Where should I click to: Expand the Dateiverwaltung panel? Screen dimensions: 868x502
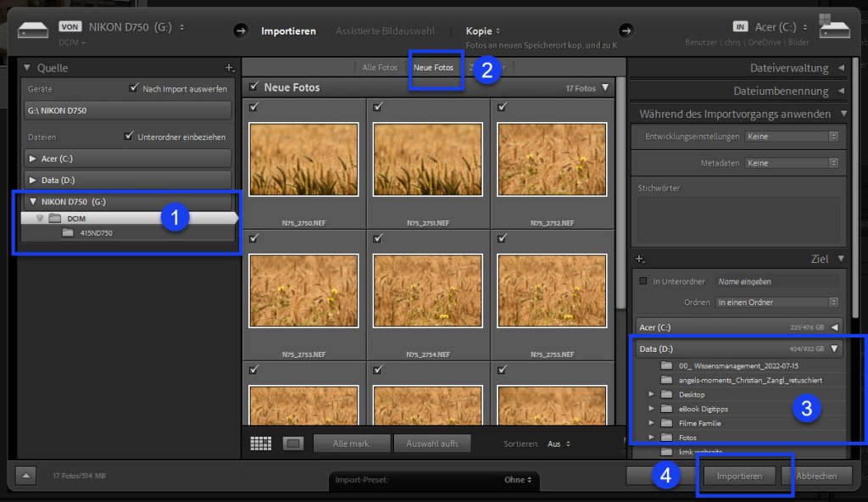coord(842,68)
